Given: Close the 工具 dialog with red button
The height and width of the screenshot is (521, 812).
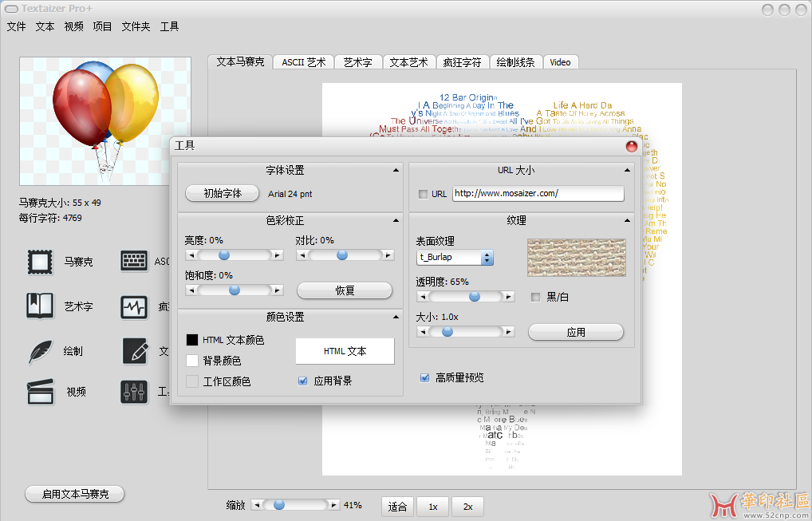Looking at the screenshot, I should (x=632, y=146).
